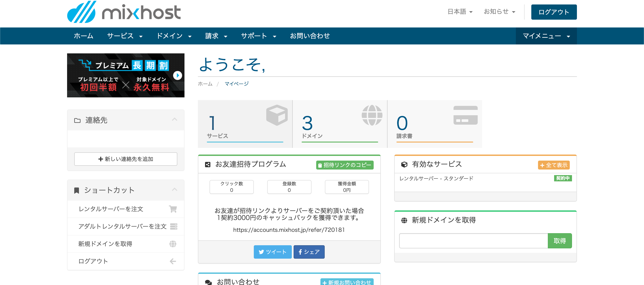Image resolution: width=644 pixels, height=285 pixels.
Task: Expand the 請求 navigation menu
Action: coord(216,36)
